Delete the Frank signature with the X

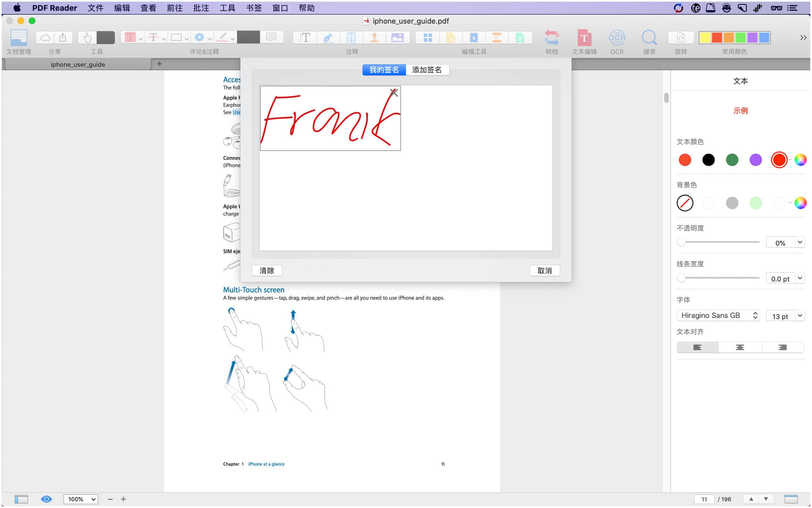click(x=393, y=92)
